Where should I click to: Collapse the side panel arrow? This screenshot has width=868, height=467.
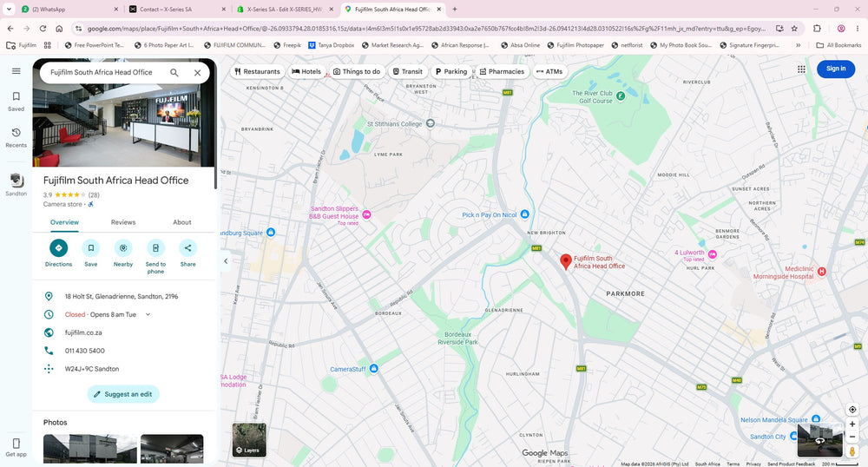(x=226, y=261)
